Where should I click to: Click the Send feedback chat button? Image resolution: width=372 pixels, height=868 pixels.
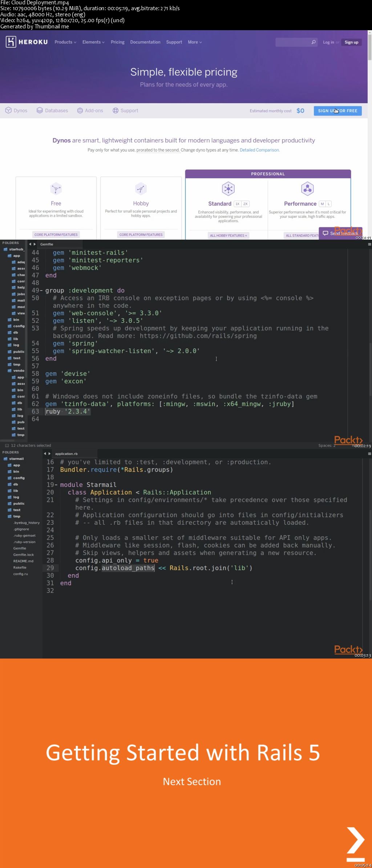[x=340, y=233]
